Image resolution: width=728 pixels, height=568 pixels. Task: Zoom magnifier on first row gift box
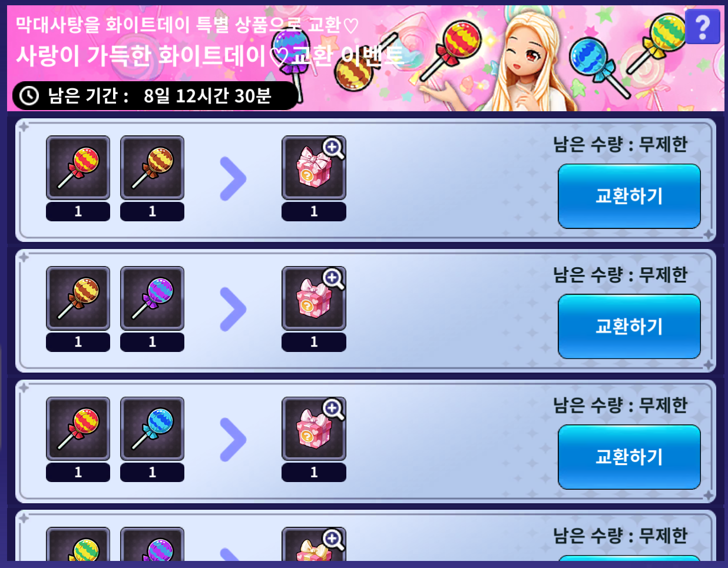(x=333, y=148)
